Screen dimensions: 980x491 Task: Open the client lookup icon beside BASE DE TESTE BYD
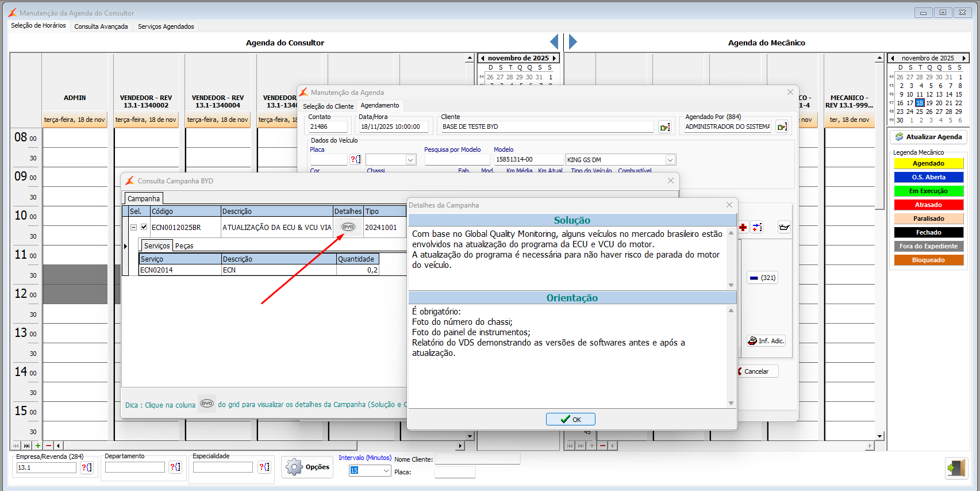point(665,127)
